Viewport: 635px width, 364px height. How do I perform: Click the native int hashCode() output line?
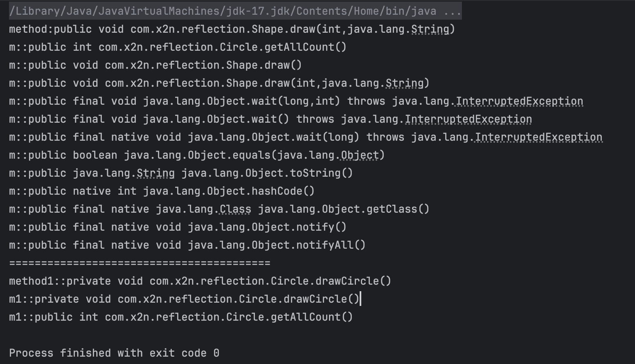click(x=162, y=191)
